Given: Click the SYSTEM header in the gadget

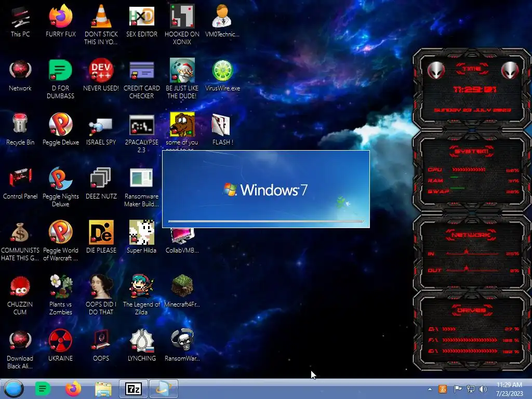Looking at the screenshot, I should pos(471,151).
